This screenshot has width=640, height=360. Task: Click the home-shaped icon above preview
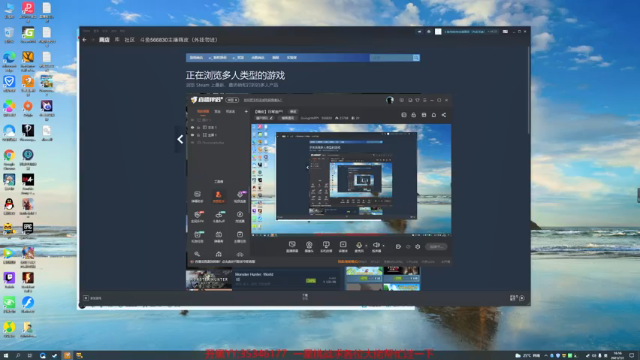point(434,115)
